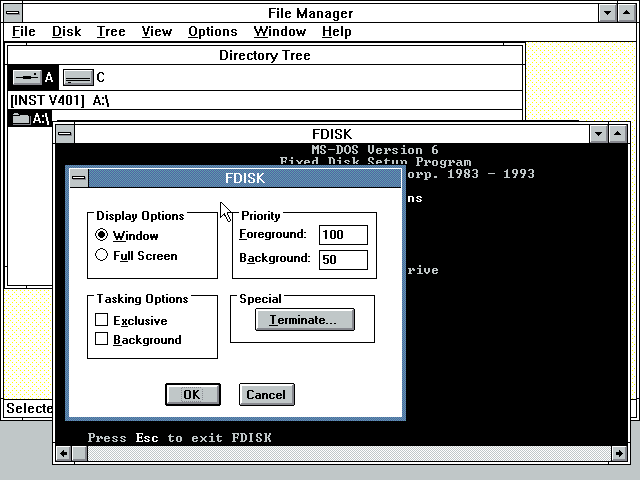Viewport: 640px width, 480px height.
Task: Click the Foreground priority field
Action: [x=343, y=235]
